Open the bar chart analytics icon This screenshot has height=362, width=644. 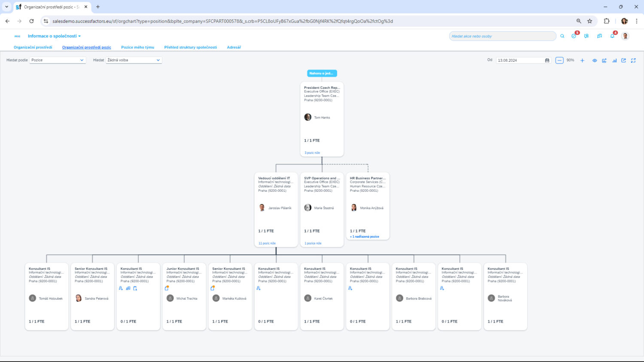(614, 60)
